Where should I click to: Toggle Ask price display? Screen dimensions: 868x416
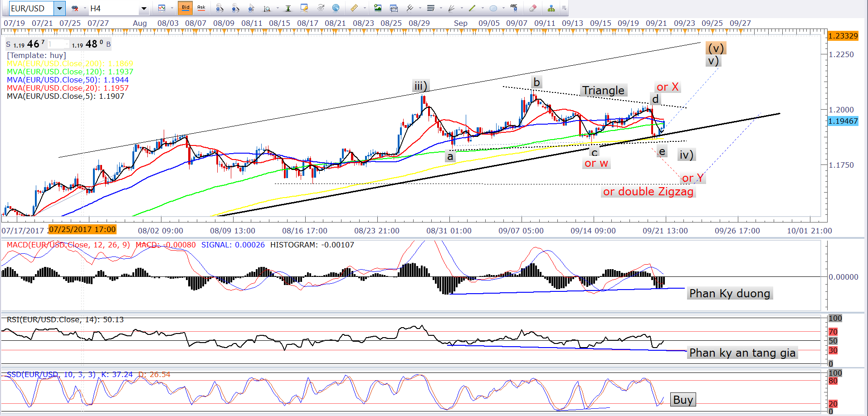point(201,8)
